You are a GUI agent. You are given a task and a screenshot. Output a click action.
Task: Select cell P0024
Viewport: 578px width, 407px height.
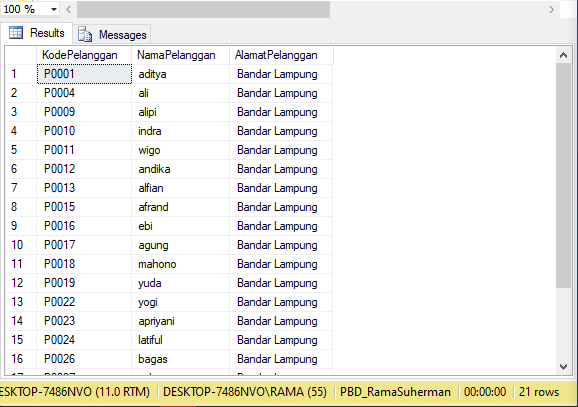[84, 340]
